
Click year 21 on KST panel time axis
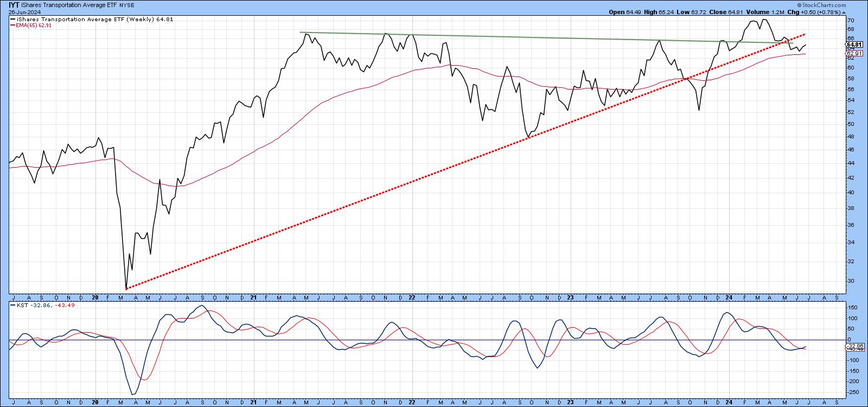click(253, 403)
